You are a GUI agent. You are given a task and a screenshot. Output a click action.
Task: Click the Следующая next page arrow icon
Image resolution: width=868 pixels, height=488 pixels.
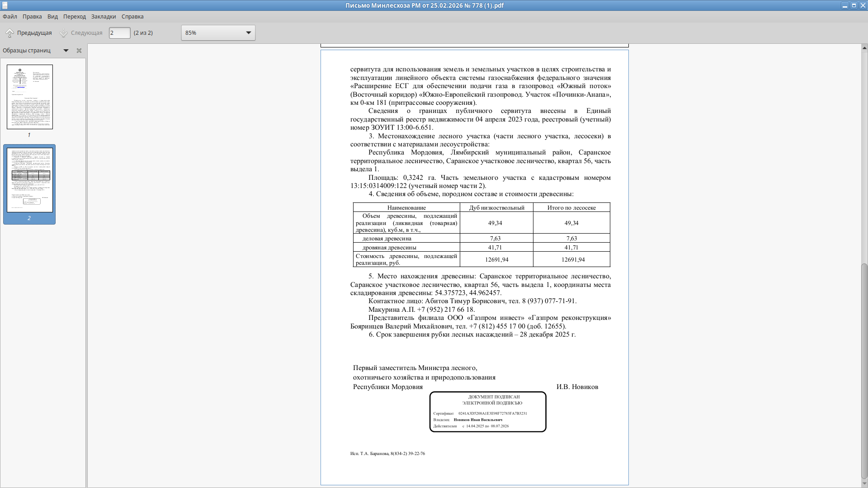(x=64, y=33)
